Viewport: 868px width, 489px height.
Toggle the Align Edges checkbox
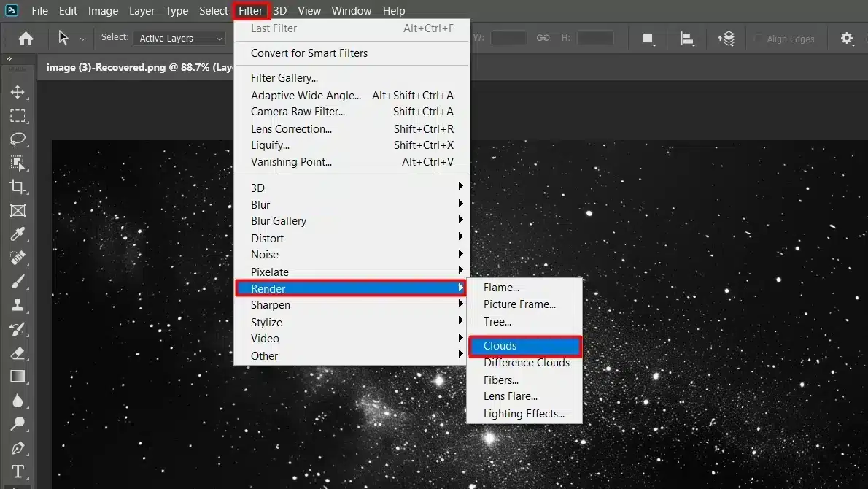[758, 38]
